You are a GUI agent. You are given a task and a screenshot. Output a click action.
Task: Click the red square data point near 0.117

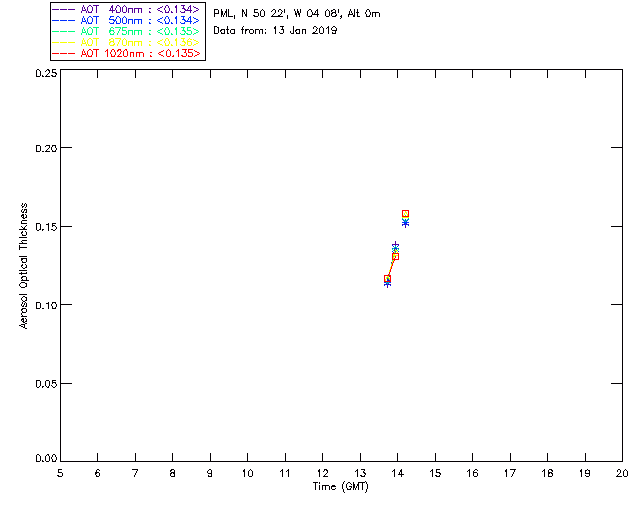tap(387, 278)
